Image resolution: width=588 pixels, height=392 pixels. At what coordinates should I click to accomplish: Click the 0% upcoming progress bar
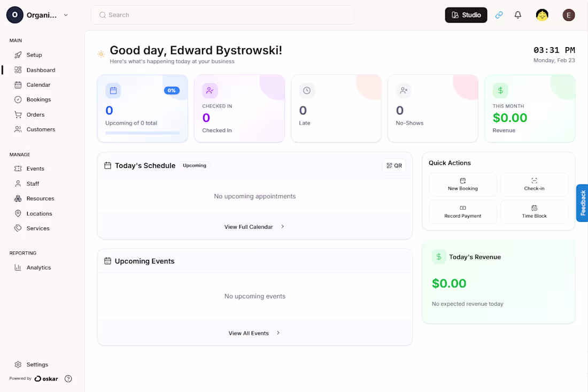click(142, 133)
